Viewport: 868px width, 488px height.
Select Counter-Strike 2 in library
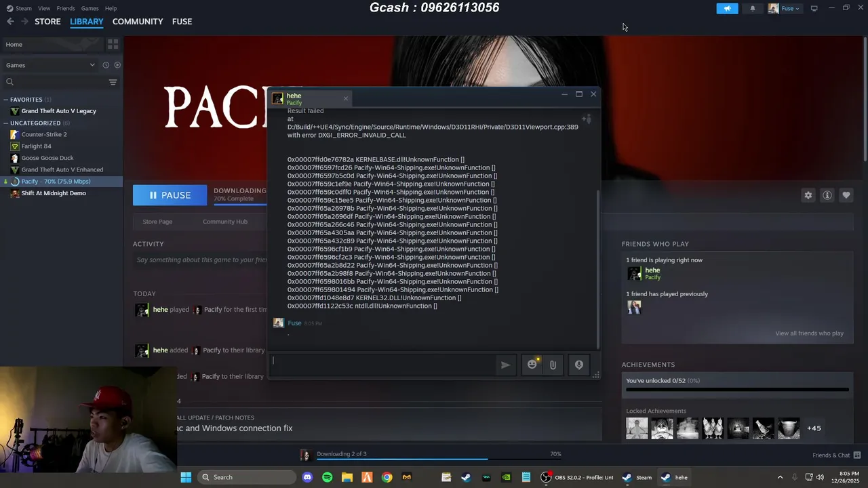coord(61,134)
